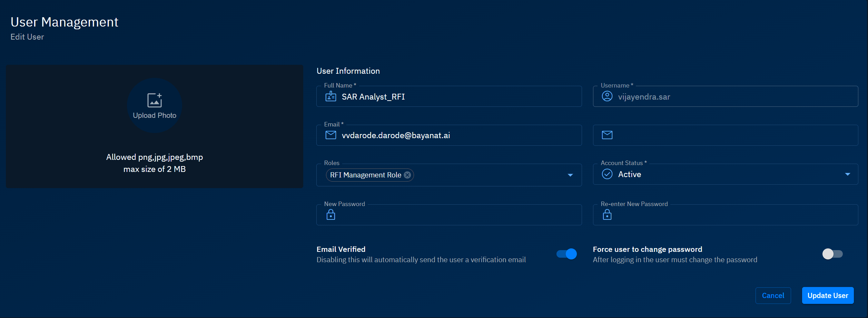Image resolution: width=868 pixels, height=318 pixels.
Task: Remove the RFI Management Role chip
Action: 407,175
